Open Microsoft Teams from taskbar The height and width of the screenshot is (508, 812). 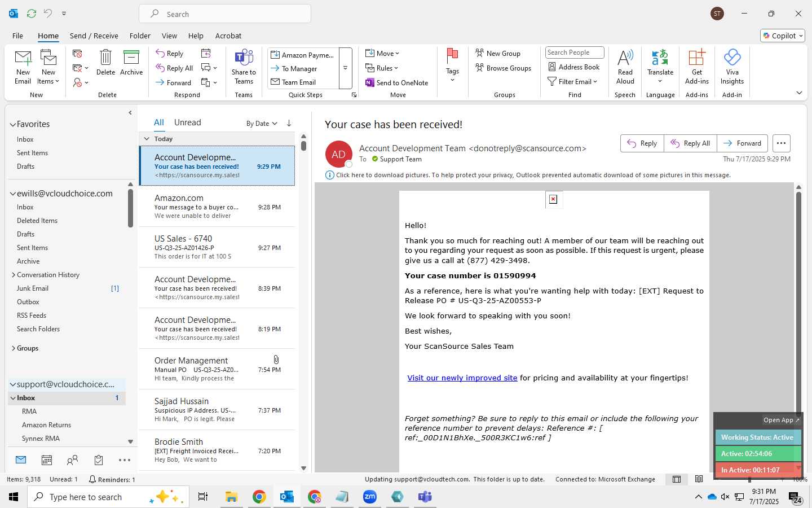pyautogui.click(x=425, y=497)
